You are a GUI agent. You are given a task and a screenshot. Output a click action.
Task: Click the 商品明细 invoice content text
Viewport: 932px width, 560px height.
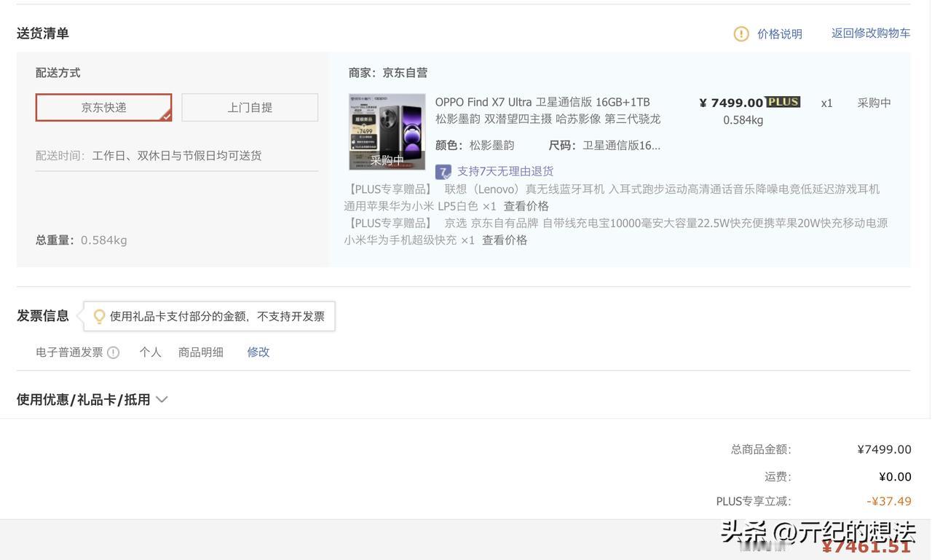coord(201,352)
